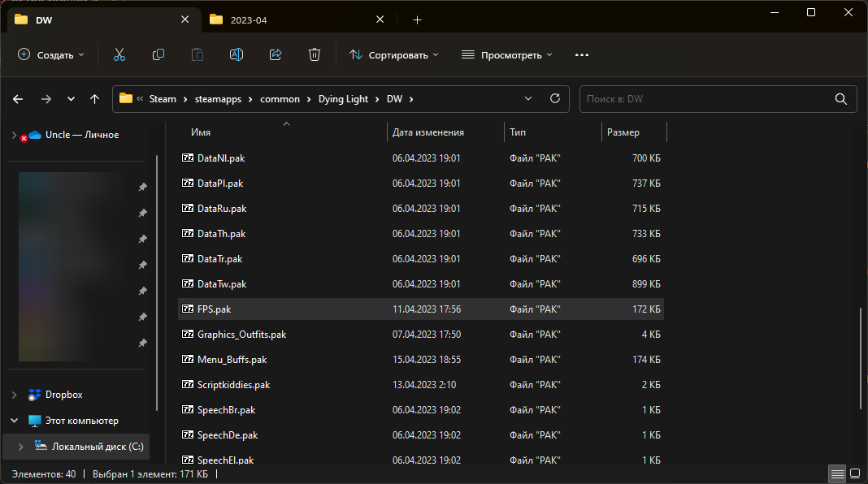This screenshot has width=868, height=484.
Task: Navigate to steamapps in address path
Action: tap(218, 99)
